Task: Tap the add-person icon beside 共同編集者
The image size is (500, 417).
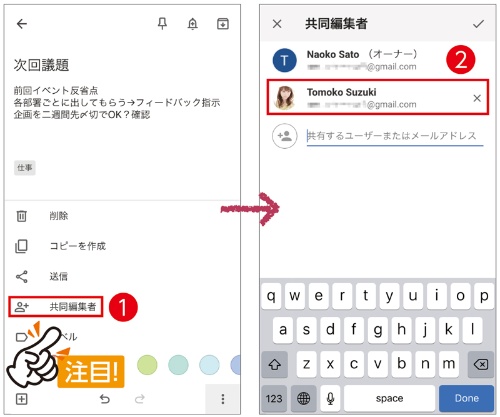Action: click(22, 306)
